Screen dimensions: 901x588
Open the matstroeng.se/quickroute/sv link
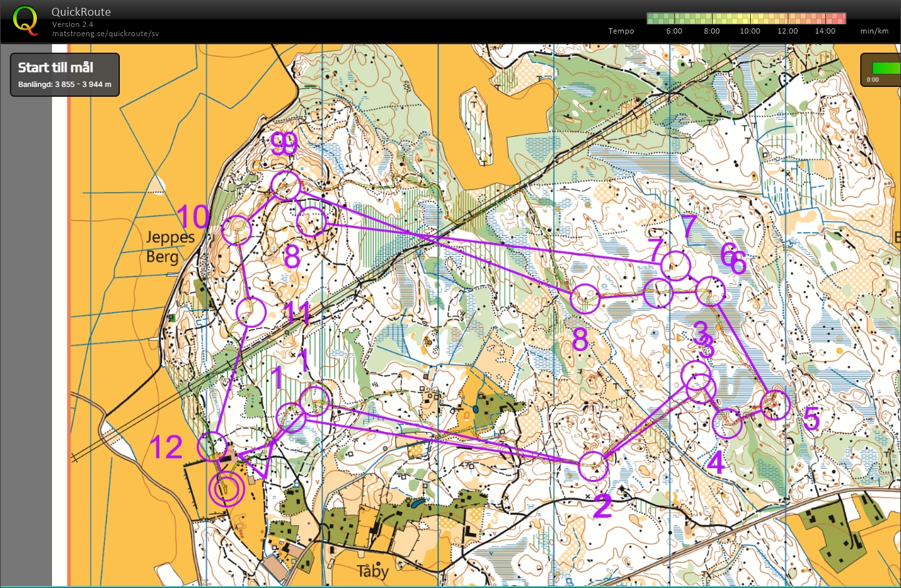coord(105,33)
